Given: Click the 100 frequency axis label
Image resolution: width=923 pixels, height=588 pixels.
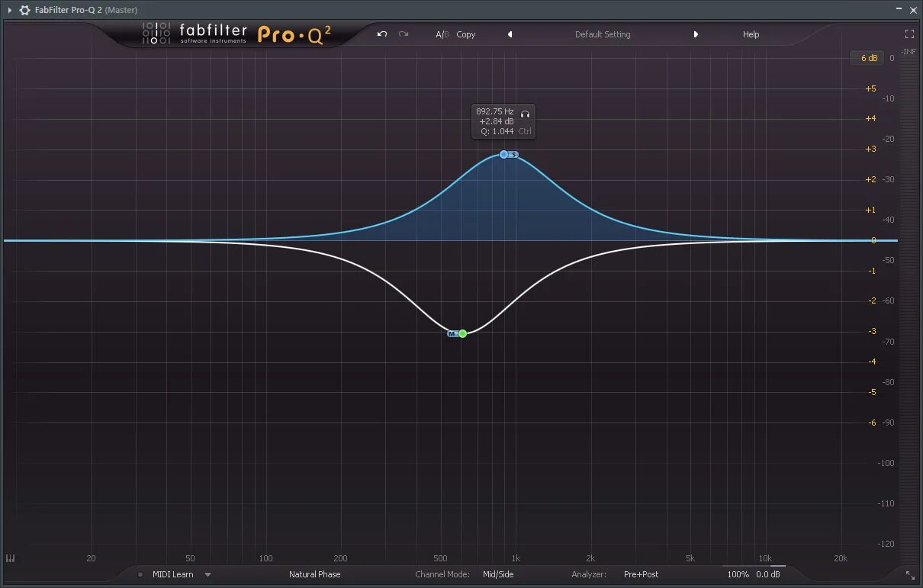Looking at the screenshot, I should pos(265,558).
